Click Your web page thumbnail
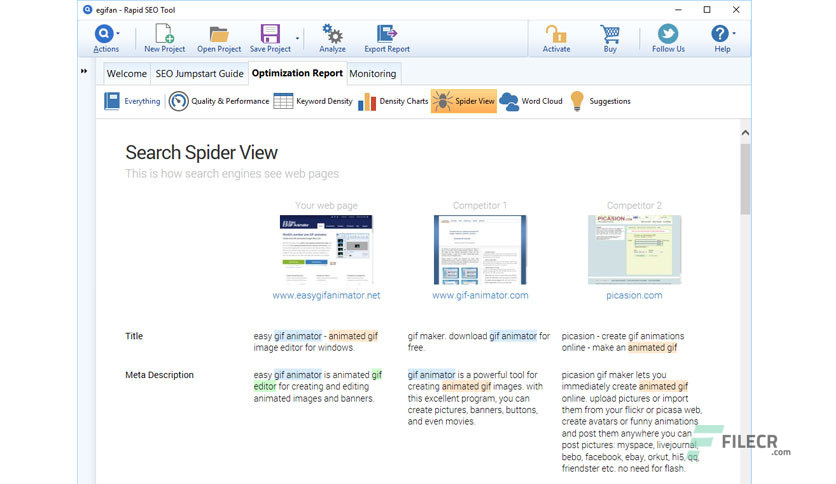836x484 pixels. [326, 249]
